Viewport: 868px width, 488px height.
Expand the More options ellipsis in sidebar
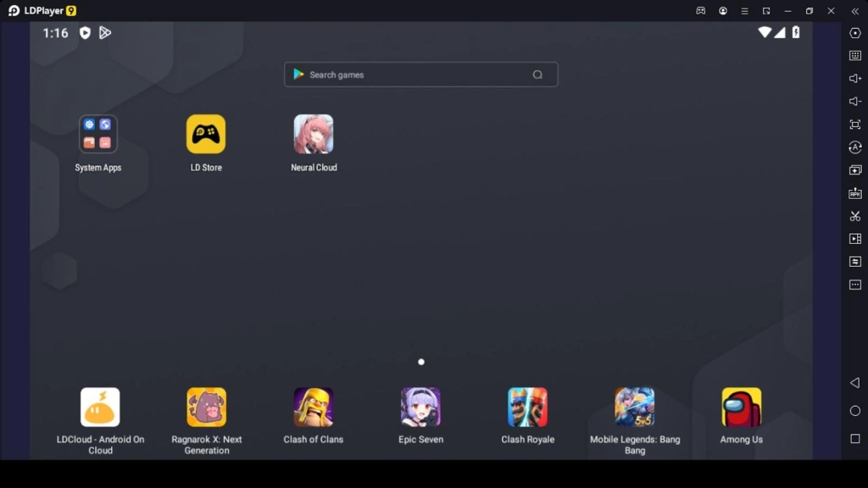coord(855,285)
